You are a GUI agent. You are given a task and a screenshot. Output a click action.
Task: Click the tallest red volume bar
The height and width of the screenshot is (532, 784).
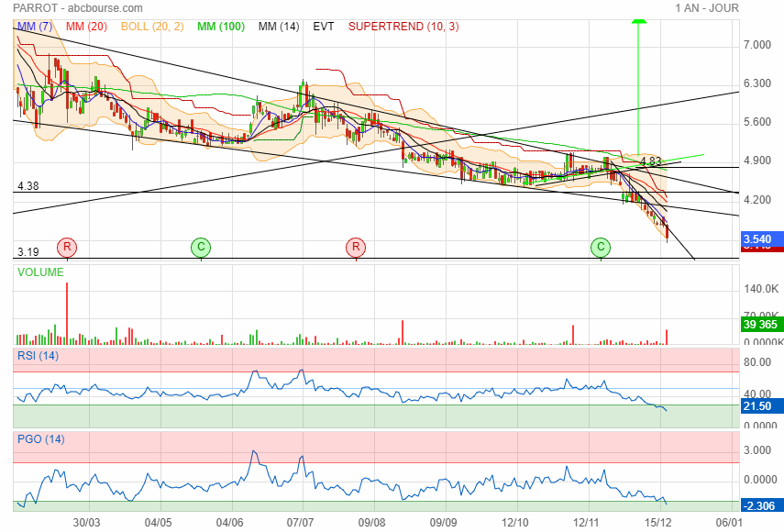click(x=67, y=313)
